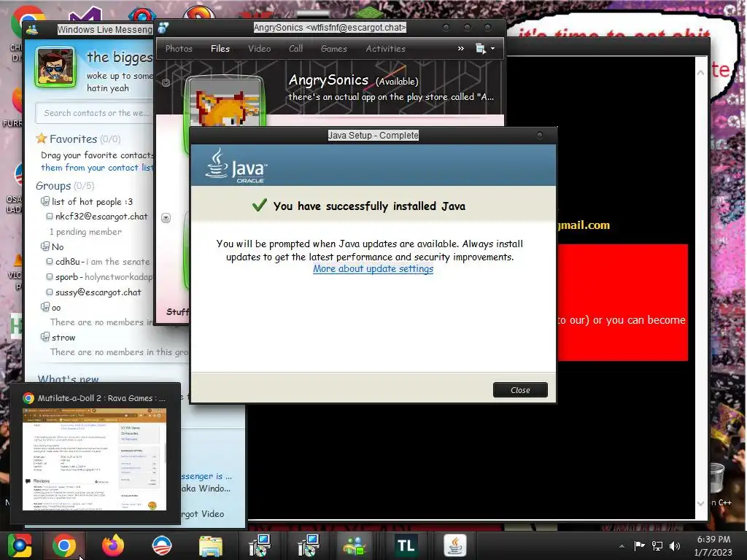Click the Windows Live Messenger title bar icon
The width and height of the screenshot is (747, 560).
click(32, 30)
